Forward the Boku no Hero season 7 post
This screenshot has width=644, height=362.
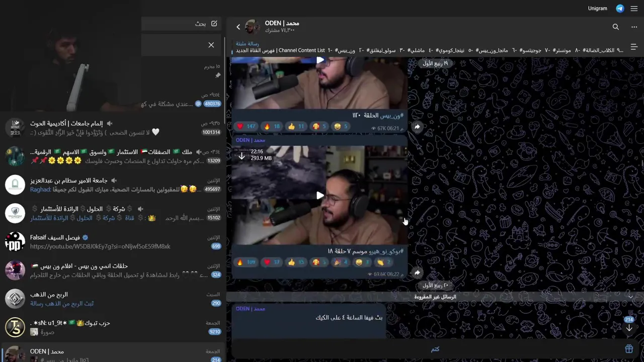417,273
